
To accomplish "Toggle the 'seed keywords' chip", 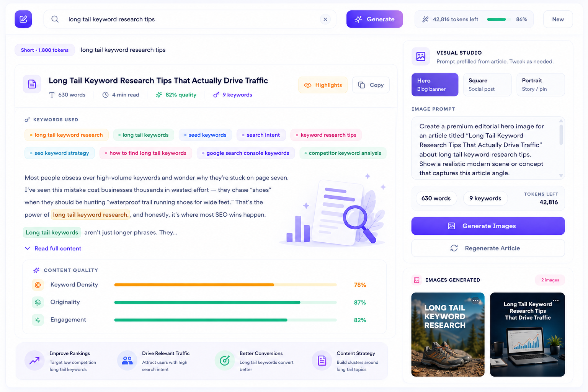I will click(205, 135).
